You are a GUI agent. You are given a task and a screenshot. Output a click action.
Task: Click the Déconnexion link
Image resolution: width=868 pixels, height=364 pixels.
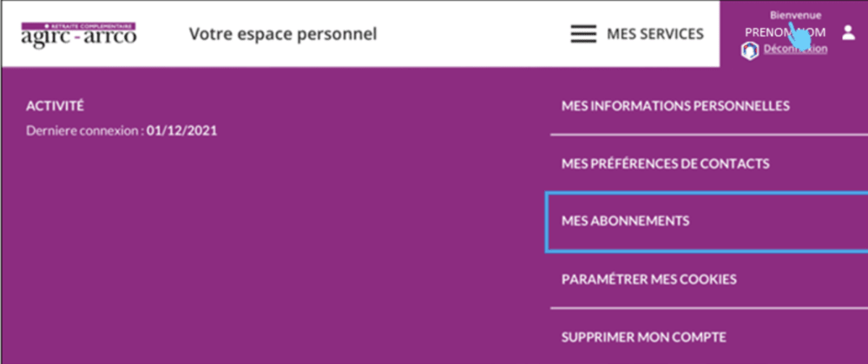point(795,50)
